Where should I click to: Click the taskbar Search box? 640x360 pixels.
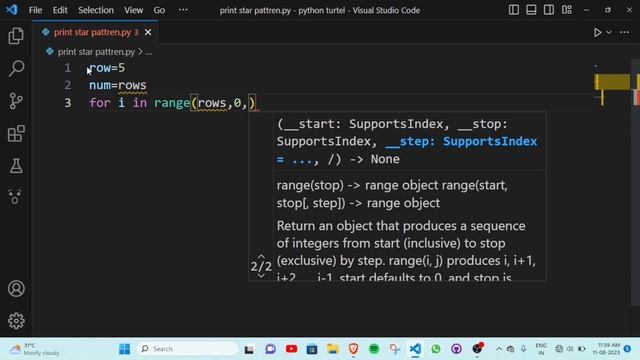coord(188,349)
